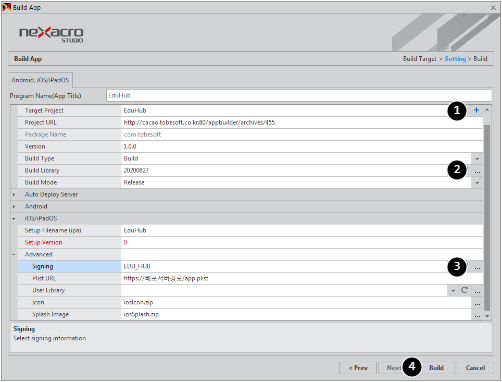Image resolution: width=502 pixels, height=382 pixels.
Task: Expand the Android section
Action: [x=14, y=206]
